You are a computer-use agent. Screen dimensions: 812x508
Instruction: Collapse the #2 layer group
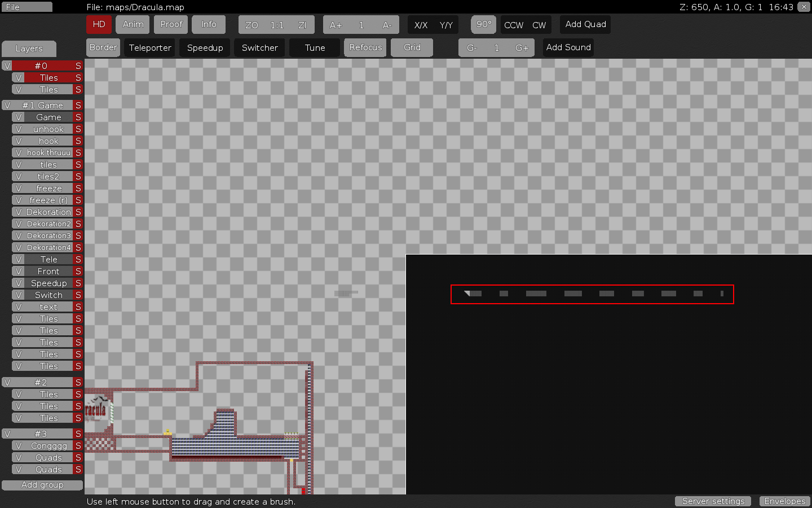42,383
